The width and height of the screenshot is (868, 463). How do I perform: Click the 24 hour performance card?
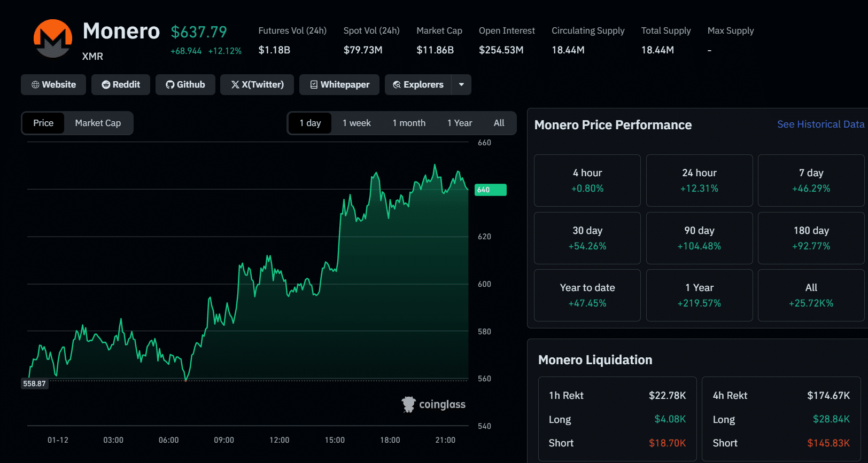pos(699,181)
